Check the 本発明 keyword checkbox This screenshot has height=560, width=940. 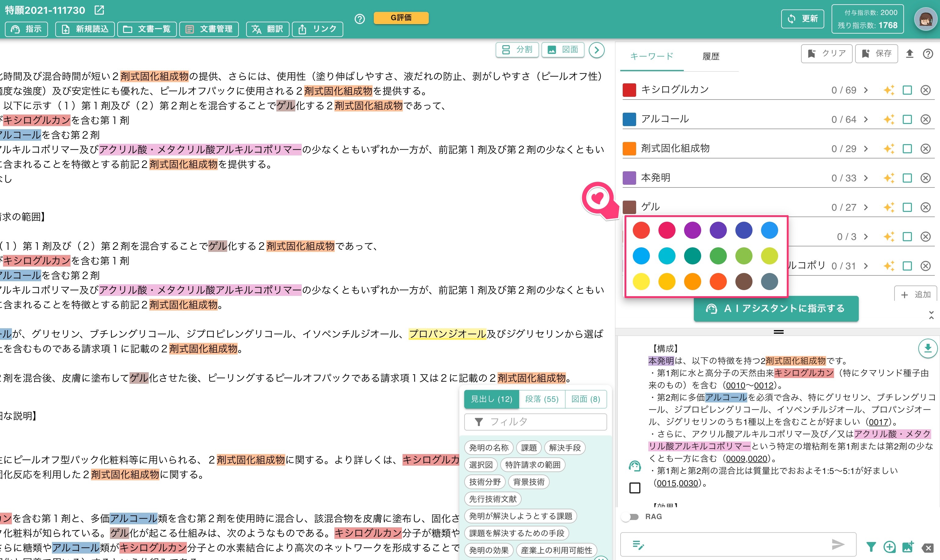coord(907,178)
